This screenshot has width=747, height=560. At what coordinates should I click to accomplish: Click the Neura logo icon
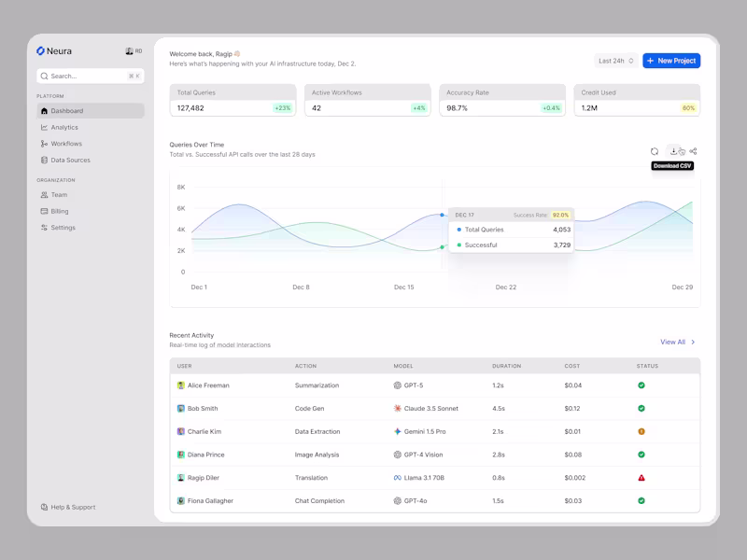pos(41,50)
